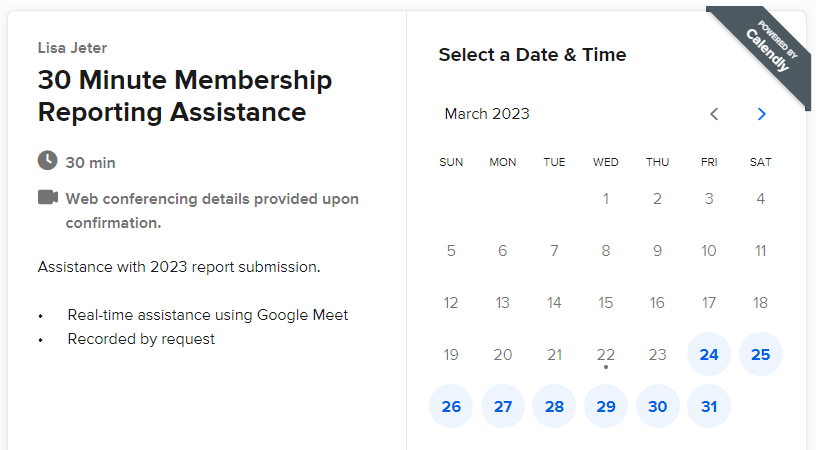Pick Sunday March 26 date
This screenshot has height=450, width=816.
(451, 406)
